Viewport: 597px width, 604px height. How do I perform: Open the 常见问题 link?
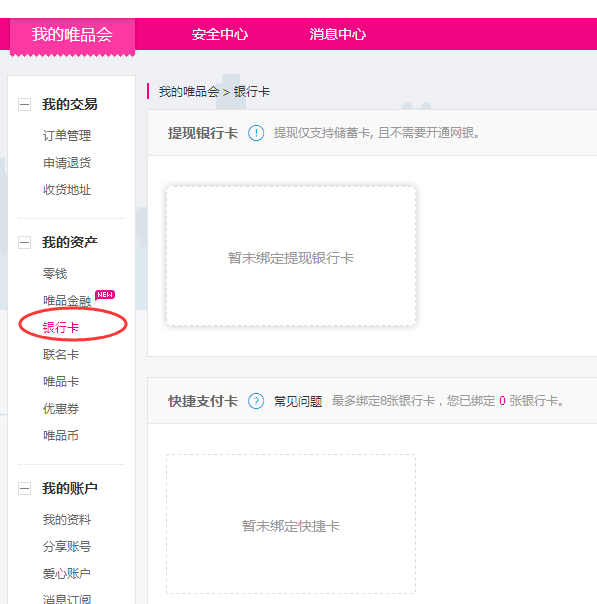(298, 401)
